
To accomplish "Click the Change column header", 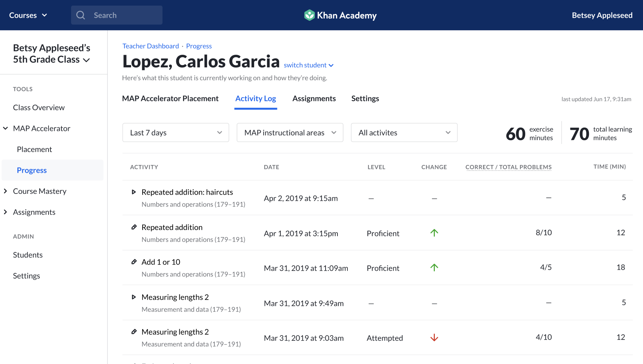I will 434,167.
